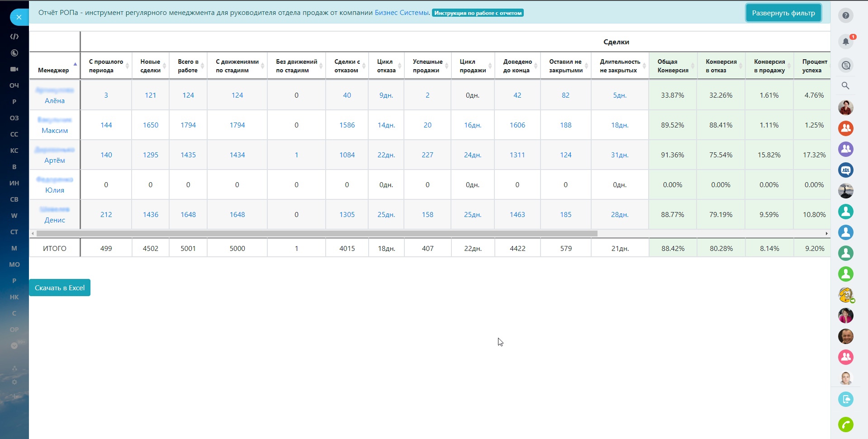Click the search magnifier icon
This screenshot has height=439, width=868.
845,85
